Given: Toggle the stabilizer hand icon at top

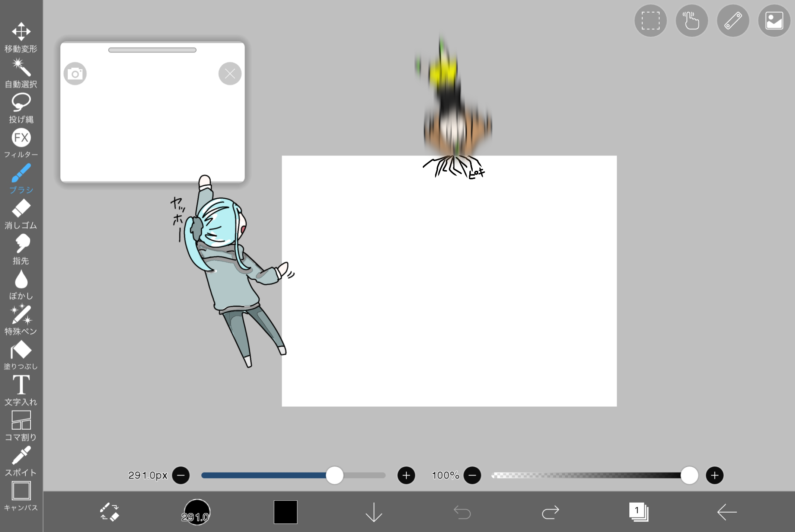Looking at the screenshot, I should click(692, 21).
